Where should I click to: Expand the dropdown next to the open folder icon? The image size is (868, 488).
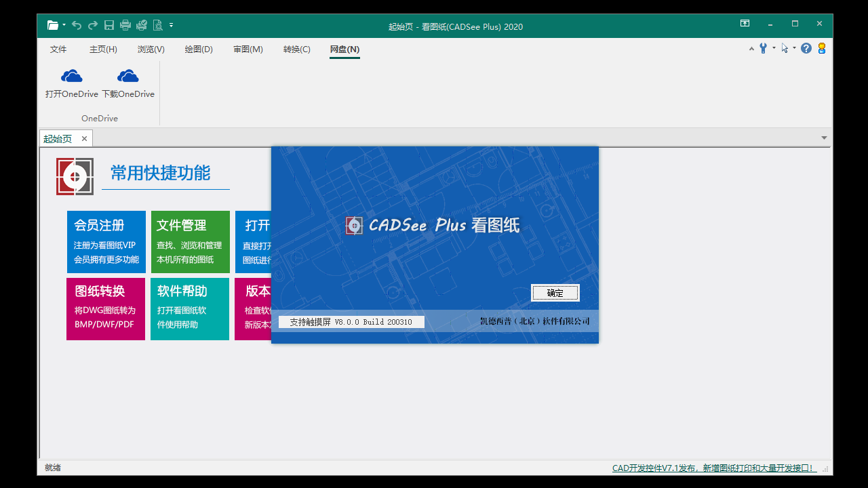64,25
